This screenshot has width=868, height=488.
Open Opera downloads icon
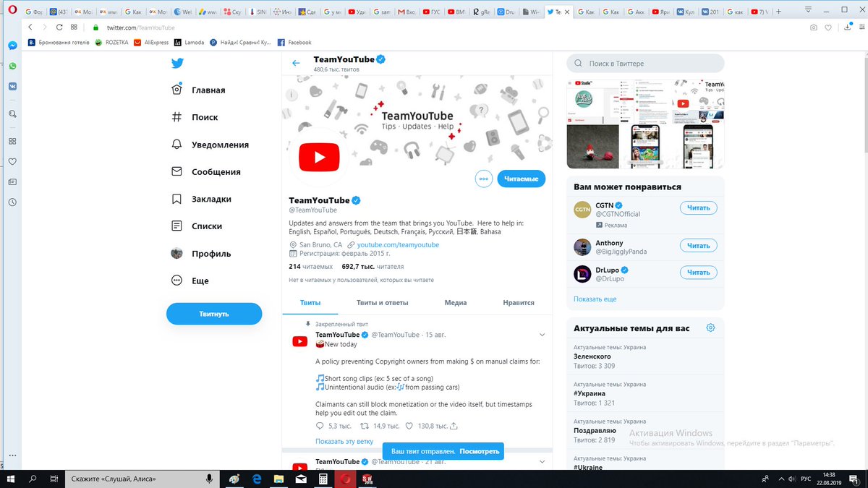[x=847, y=27]
